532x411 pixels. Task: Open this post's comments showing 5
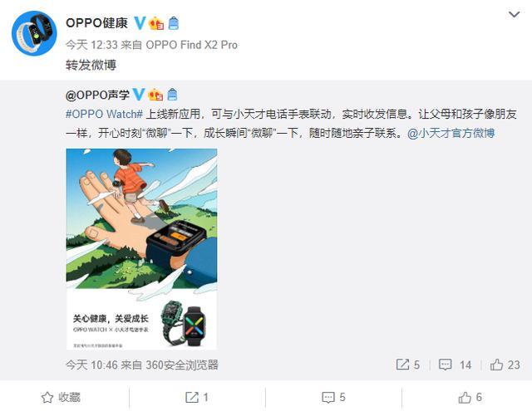click(333, 397)
